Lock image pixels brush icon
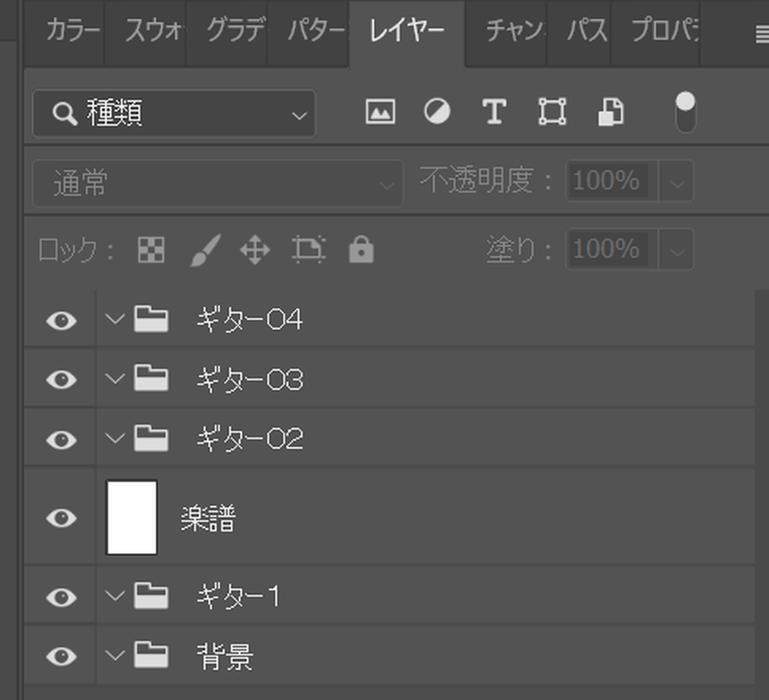This screenshot has height=700, width=769. (x=205, y=250)
